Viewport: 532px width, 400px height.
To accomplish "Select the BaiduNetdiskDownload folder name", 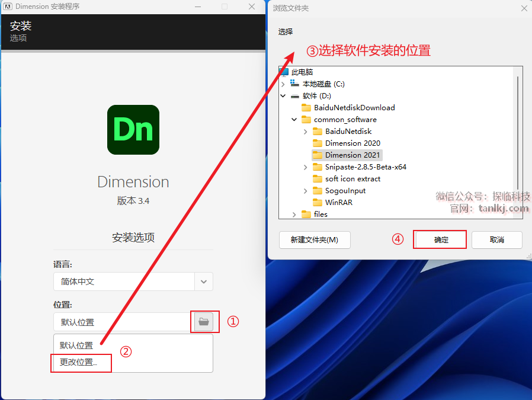I will (354, 108).
